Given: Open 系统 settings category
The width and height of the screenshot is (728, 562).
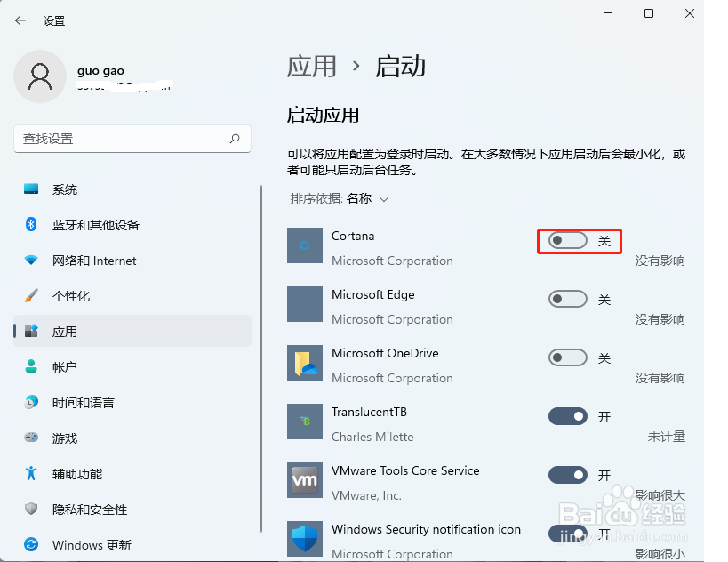Looking at the screenshot, I should pyautogui.click(x=132, y=189).
